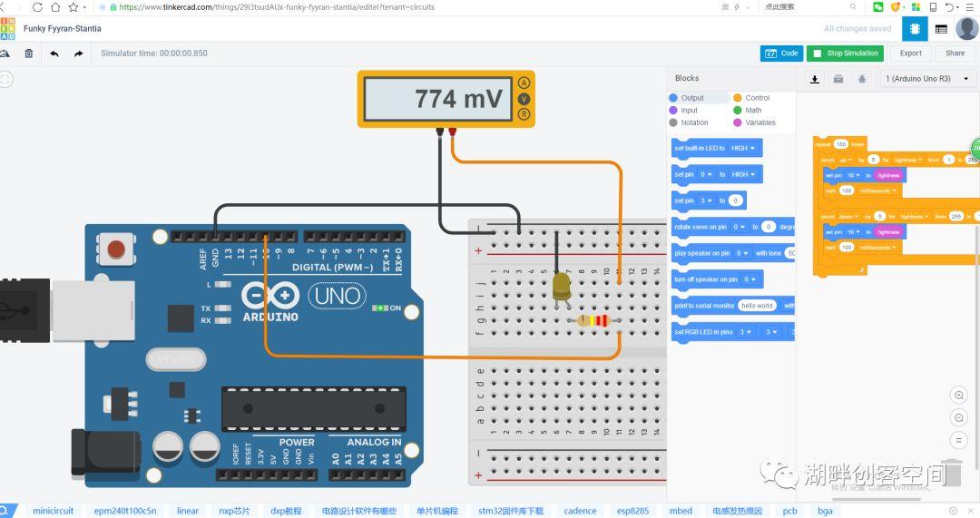Click the zoom in icon on code workspace
This screenshot has height=518, width=980.
click(x=959, y=395)
